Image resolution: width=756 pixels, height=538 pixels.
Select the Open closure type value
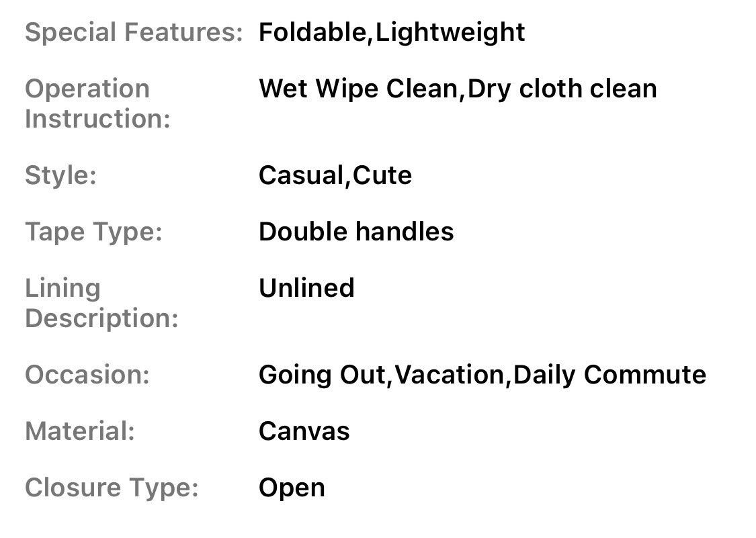[292, 488]
